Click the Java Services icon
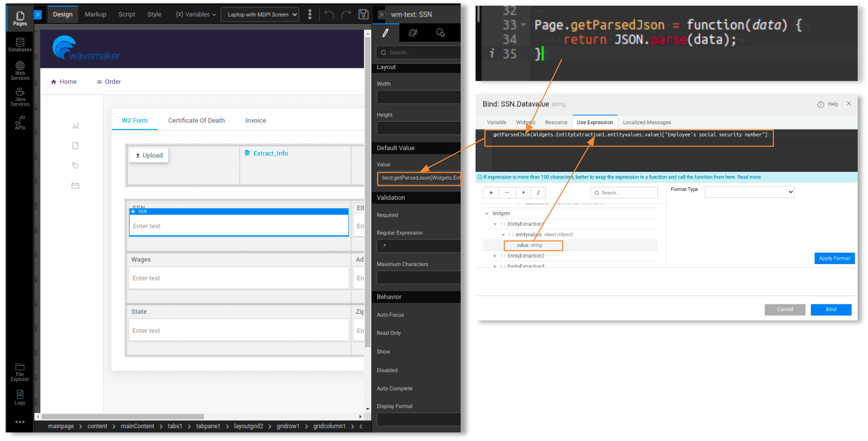Viewport: 868px width, 441px height. point(20,97)
